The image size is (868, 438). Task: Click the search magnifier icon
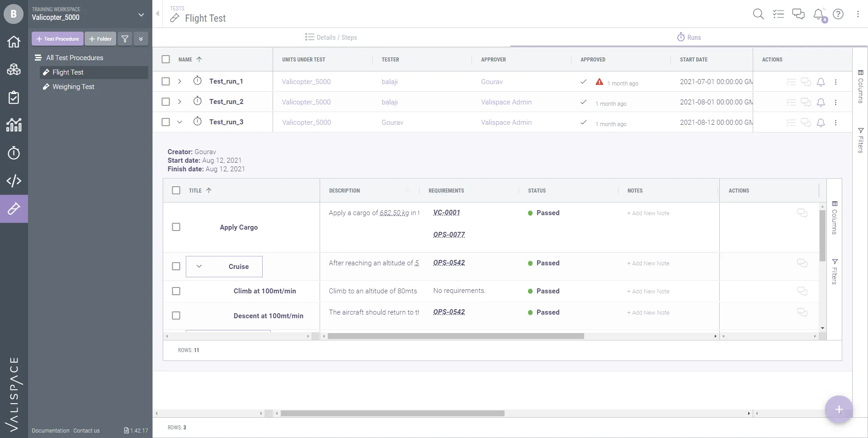(x=758, y=14)
